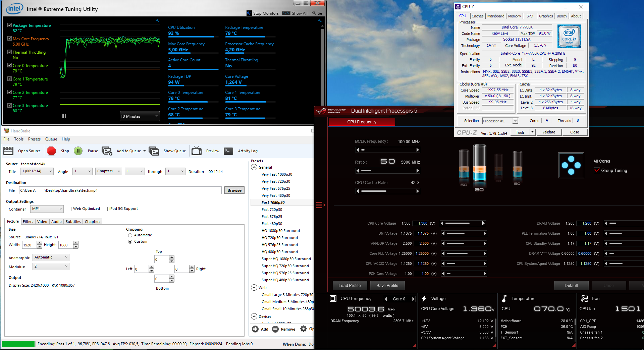Click the Add preset plus icon
The width and height of the screenshot is (644, 350).
point(255,329)
